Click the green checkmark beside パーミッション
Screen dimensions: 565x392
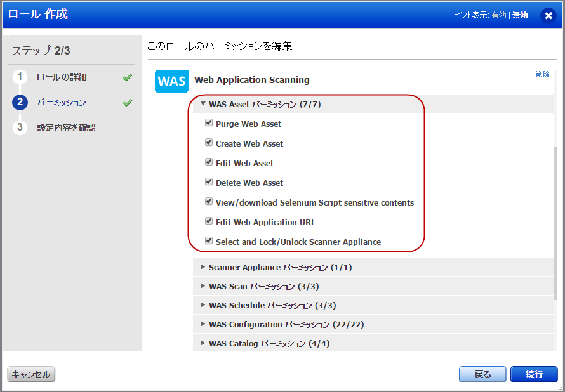(126, 102)
